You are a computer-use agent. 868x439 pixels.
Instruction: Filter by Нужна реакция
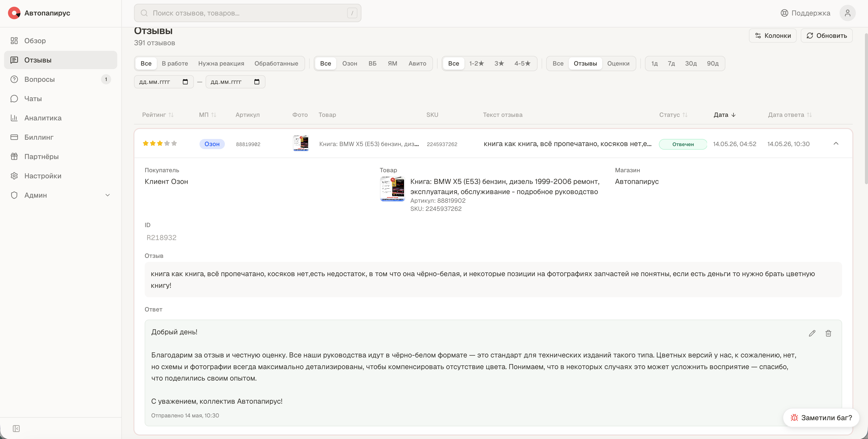tap(221, 64)
